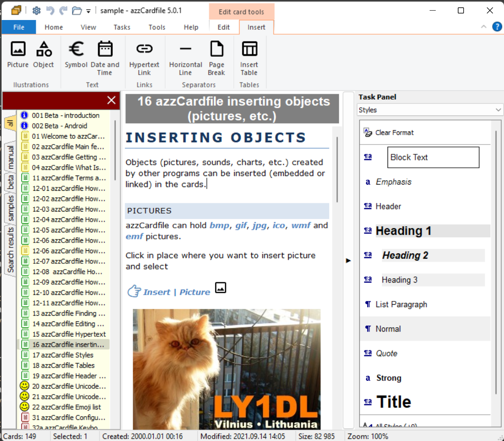504x441 pixels.
Task: Select the 'beta' vertical side tab
Action: tap(10, 182)
